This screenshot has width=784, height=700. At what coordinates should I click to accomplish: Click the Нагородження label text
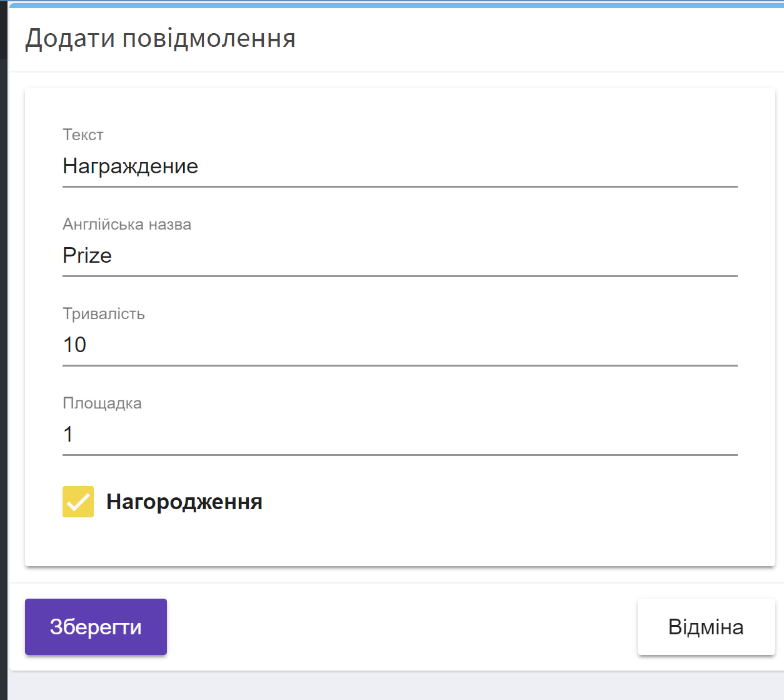point(184,501)
